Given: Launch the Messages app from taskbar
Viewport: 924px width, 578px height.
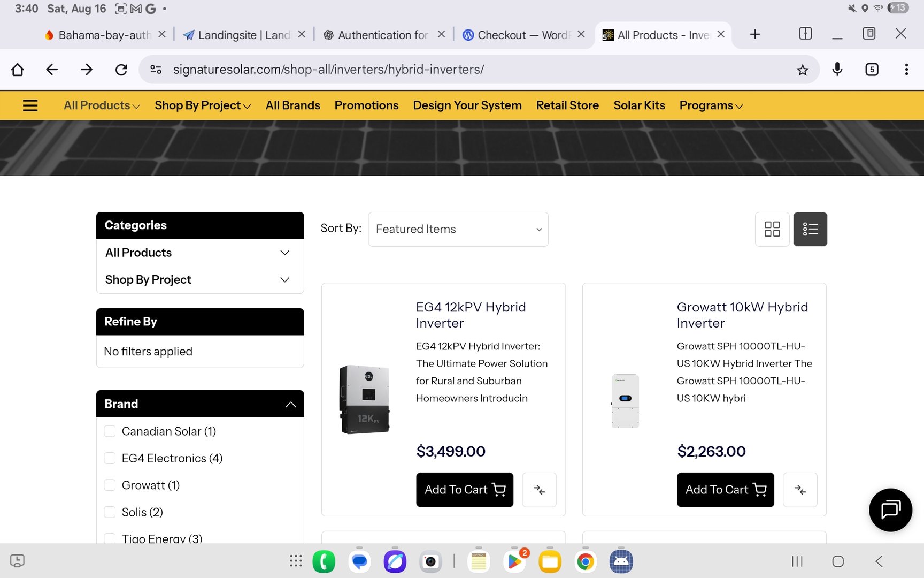Looking at the screenshot, I should click(359, 561).
